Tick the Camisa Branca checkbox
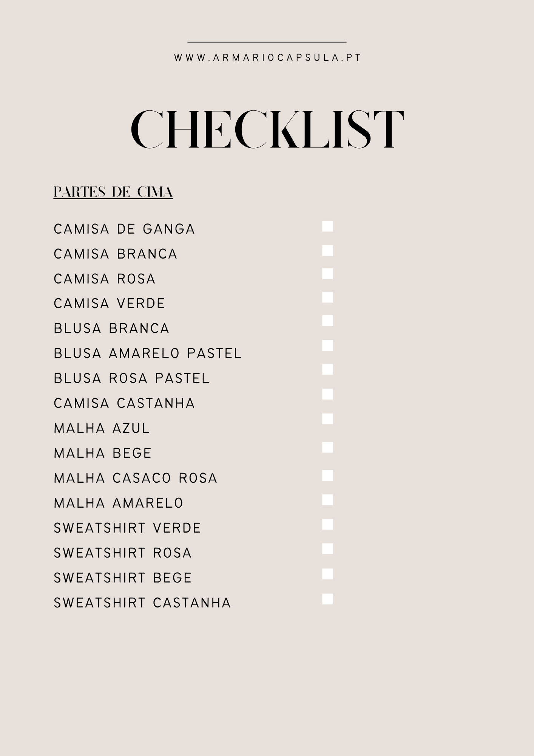 tap(327, 251)
